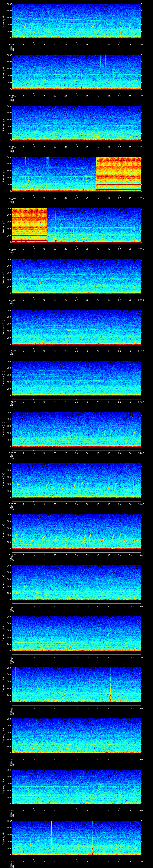Click the 6:27:00 start time label

coord(12,708)
